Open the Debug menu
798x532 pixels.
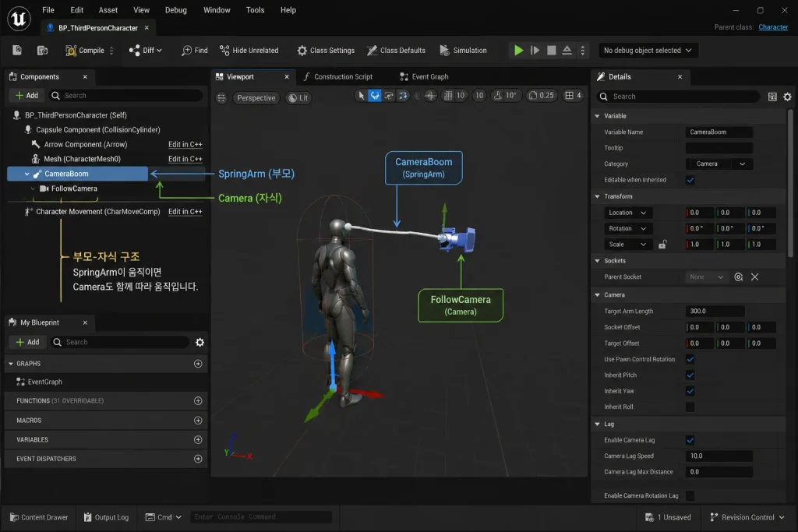point(175,9)
